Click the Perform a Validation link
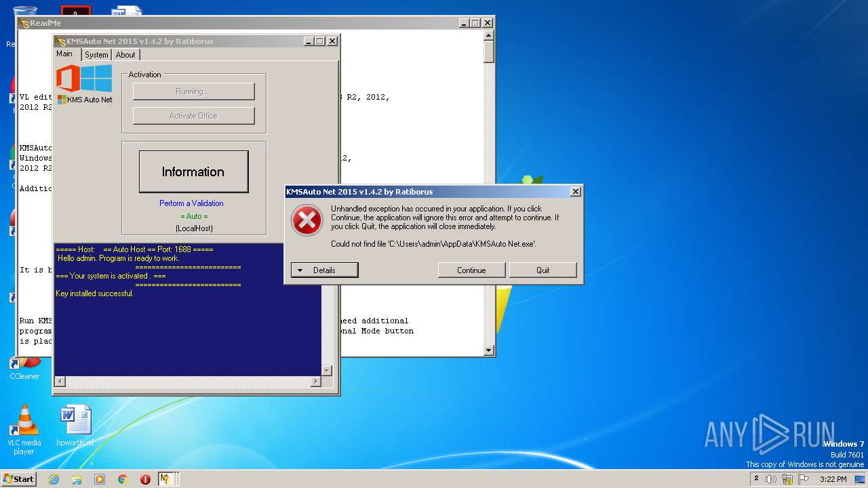Screen dimensions: 868x488 191,203
